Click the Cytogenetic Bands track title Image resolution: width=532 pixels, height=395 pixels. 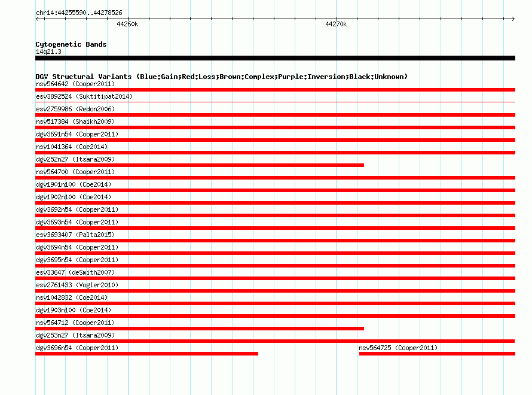coord(71,44)
